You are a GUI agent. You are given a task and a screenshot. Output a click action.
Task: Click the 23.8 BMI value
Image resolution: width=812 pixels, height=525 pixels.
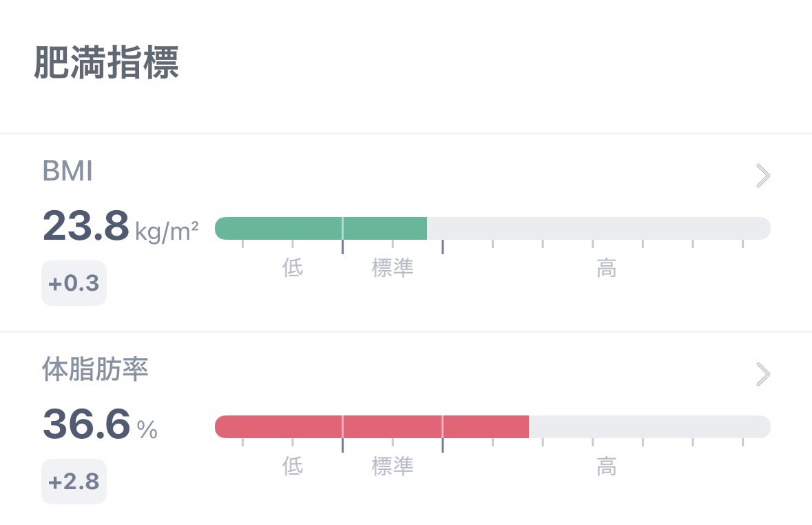[x=86, y=227]
